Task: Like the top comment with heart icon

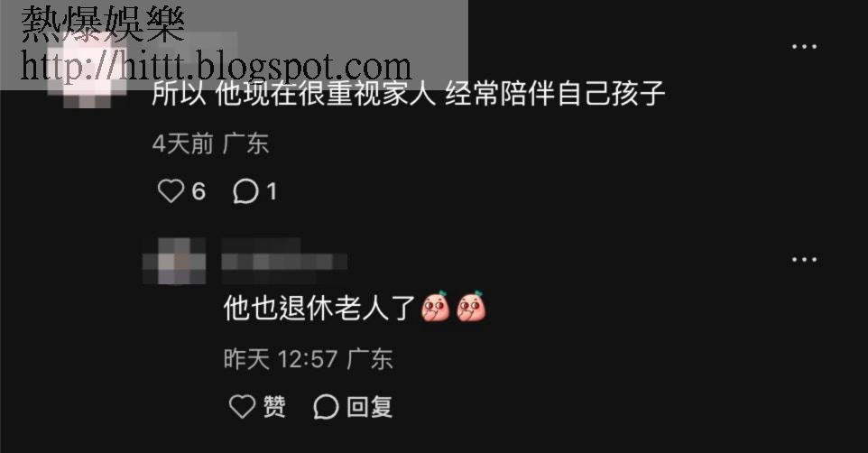Action: point(171,191)
